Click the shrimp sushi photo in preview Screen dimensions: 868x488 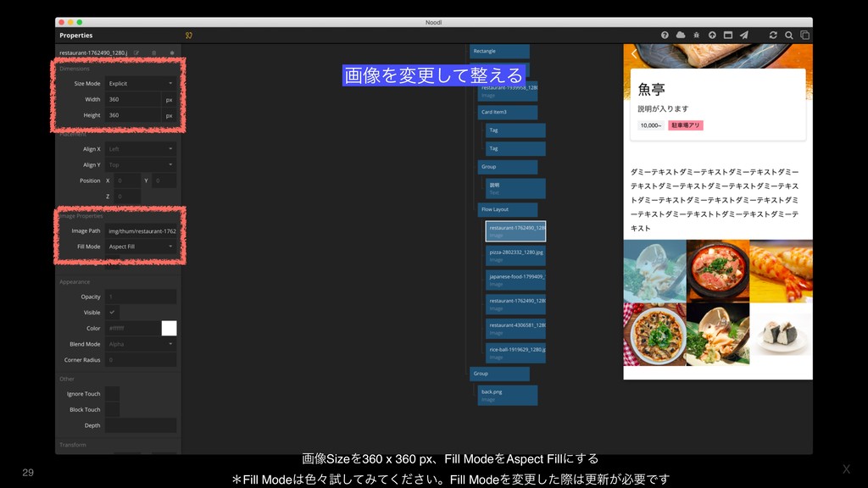[x=781, y=271]
